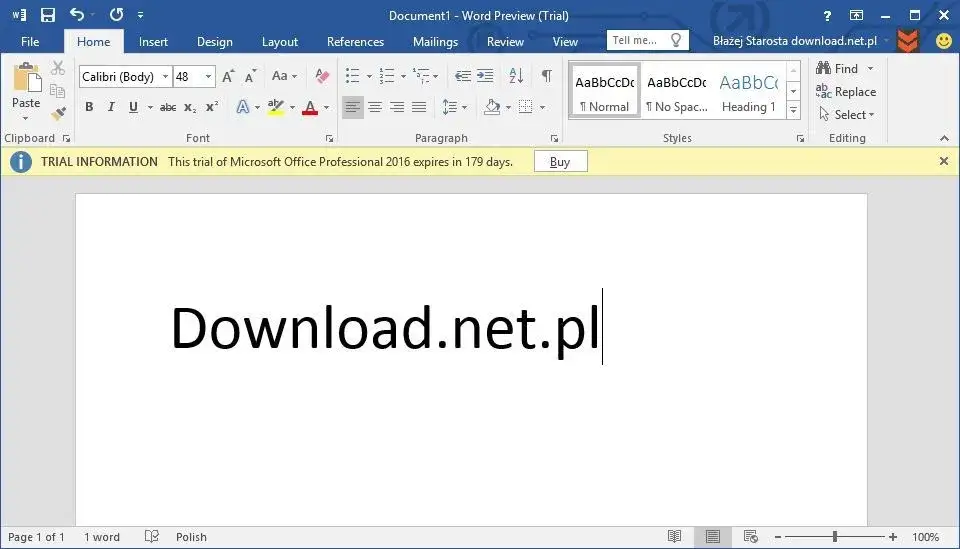Click the Buy button in trial bar
960x549 pixels.
(x=560, y=161)
